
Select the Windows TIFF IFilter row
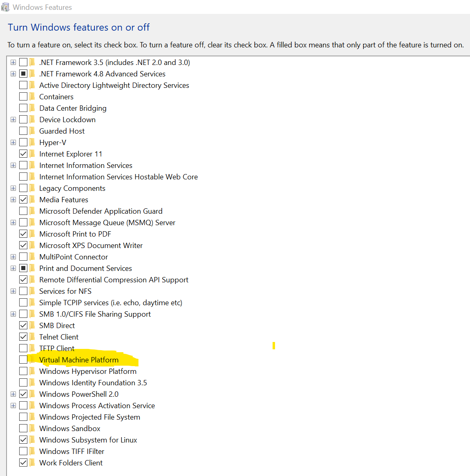(x=72, y=451)
